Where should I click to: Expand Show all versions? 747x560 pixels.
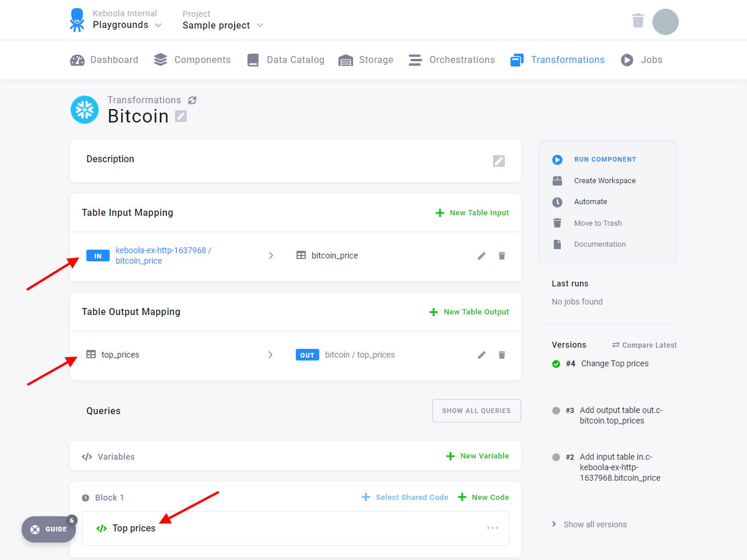pyautogui.click(x=589, y=524)
